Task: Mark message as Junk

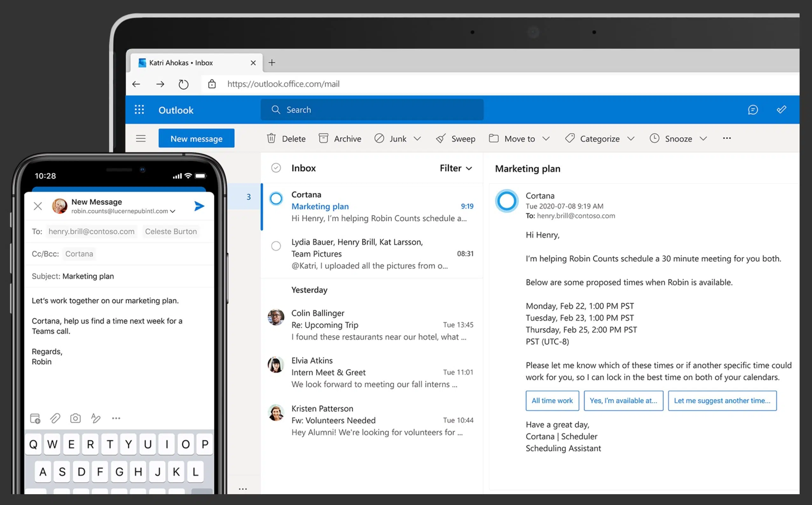Action: (390, 138)
